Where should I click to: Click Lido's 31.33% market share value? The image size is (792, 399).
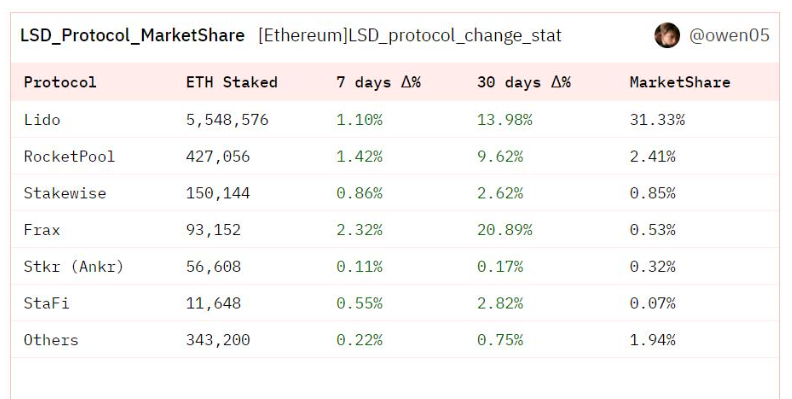657,120
